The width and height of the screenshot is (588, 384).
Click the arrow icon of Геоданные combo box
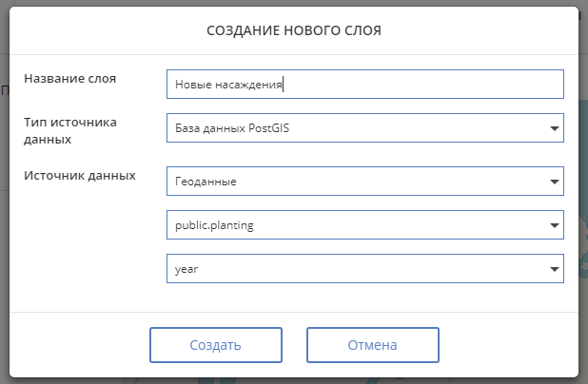pos(554,182)
